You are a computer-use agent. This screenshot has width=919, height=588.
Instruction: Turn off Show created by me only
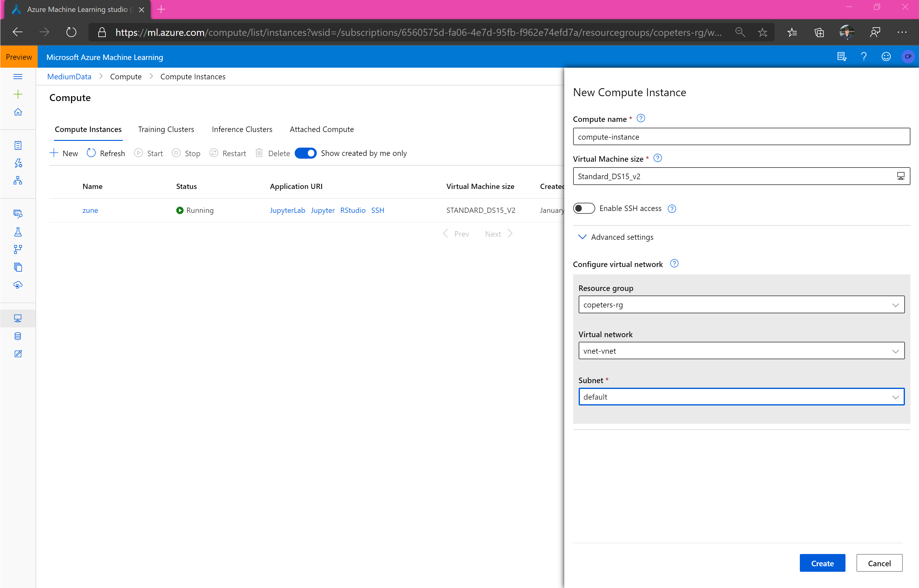pyautogui.click(x=305, y=153)
